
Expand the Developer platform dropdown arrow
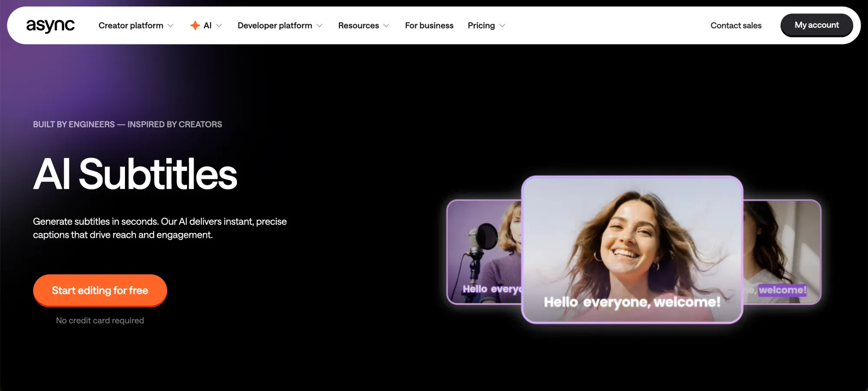(319, 26)
